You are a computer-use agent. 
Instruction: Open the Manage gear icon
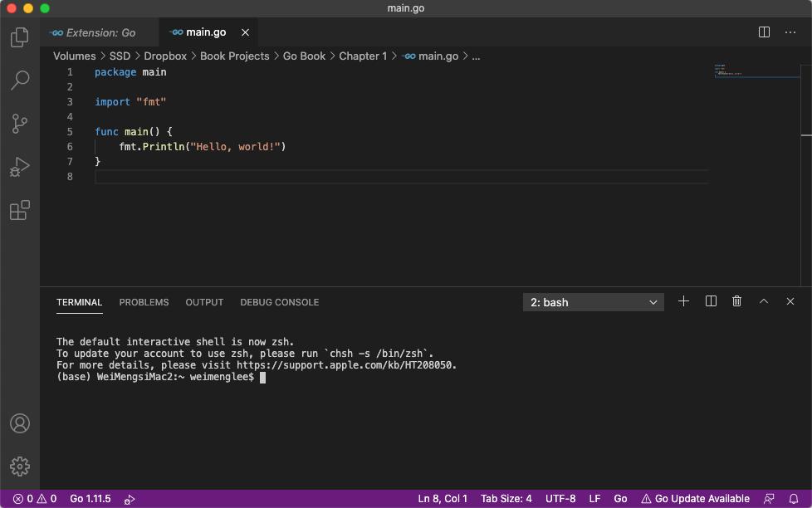point(20,466)
